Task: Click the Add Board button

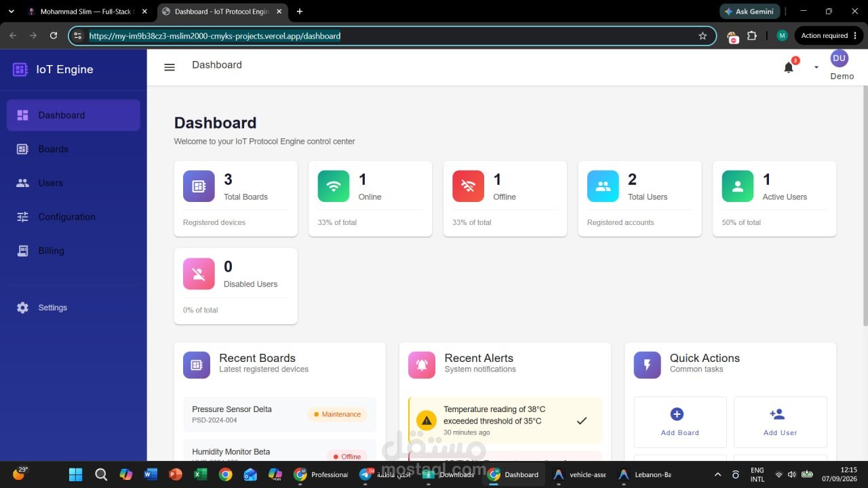Action: pos(680,422)
